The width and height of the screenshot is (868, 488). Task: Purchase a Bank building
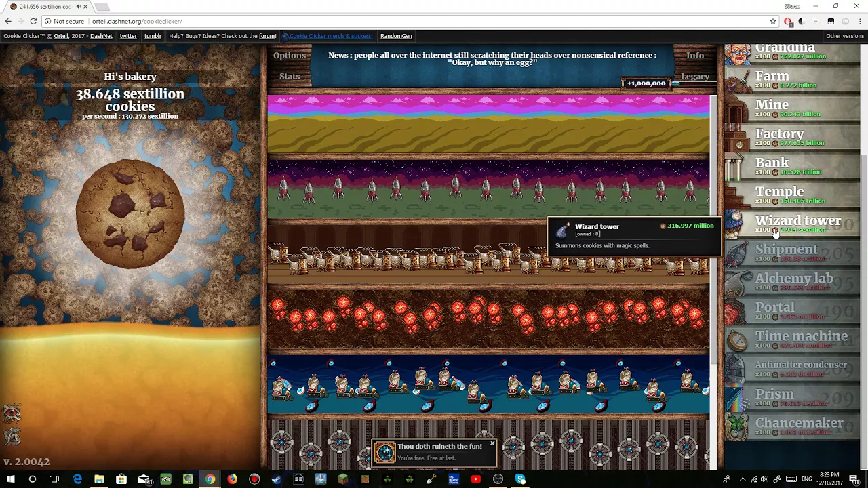point(792,167)
